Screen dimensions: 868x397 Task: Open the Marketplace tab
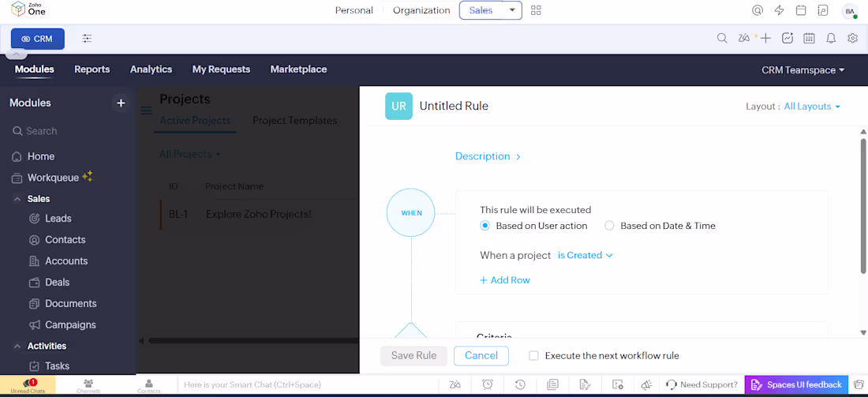298,69
